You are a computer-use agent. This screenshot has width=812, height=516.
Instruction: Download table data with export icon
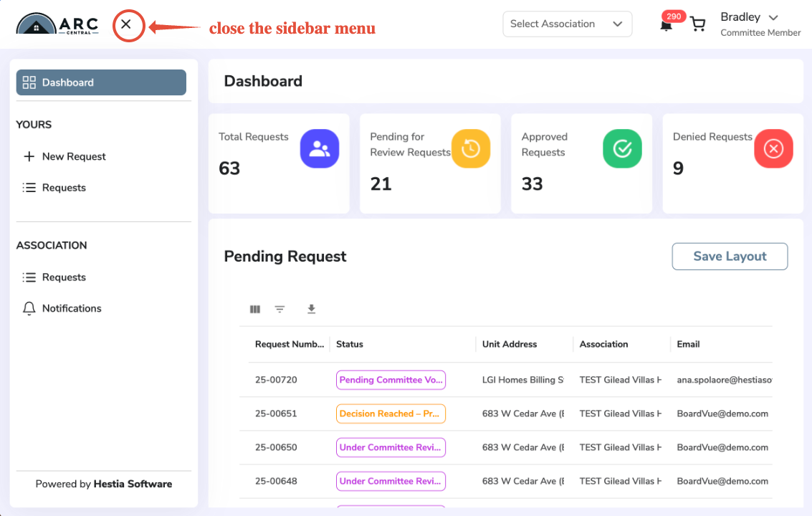click(x=311, y=310)
